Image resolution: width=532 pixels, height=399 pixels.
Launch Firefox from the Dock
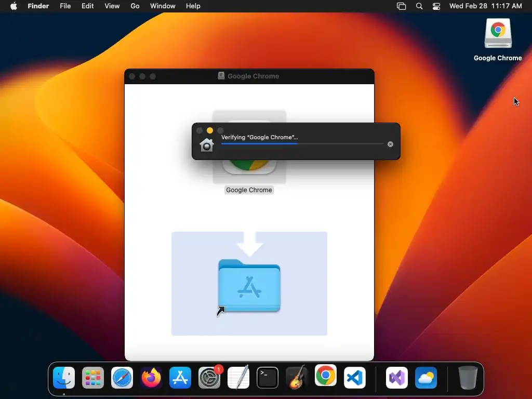coord(151,378)
